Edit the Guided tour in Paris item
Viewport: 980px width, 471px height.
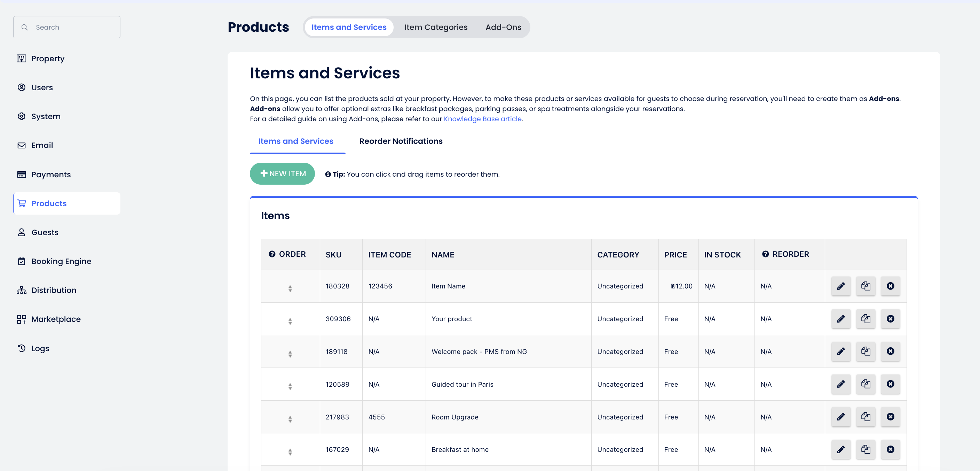pos(841,384)
